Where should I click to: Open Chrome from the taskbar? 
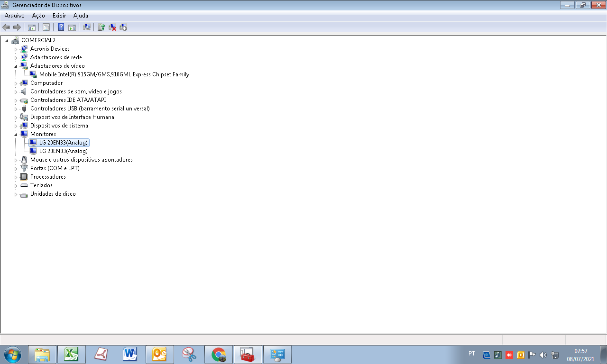[219, 355]
